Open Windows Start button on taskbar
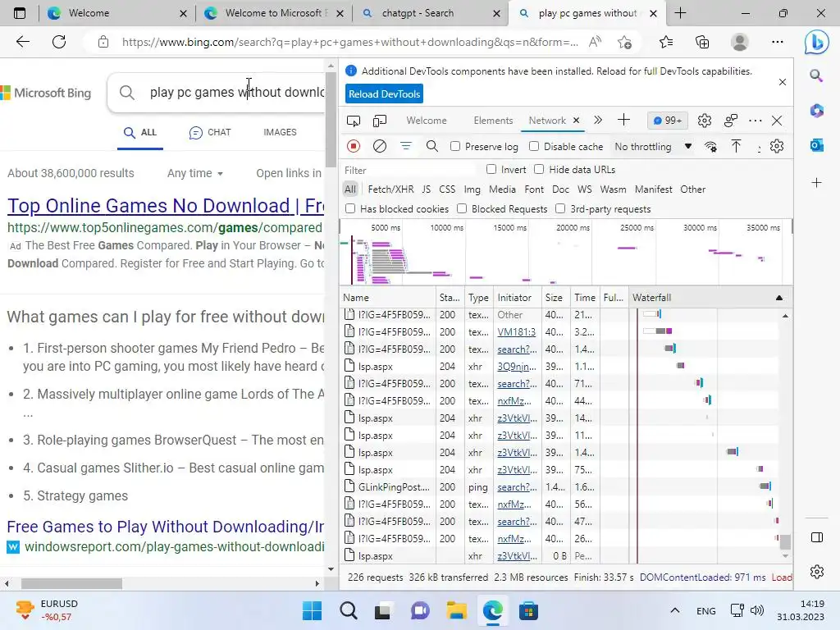The width and height of the screenshot is (840, 630). pos(312,610)
